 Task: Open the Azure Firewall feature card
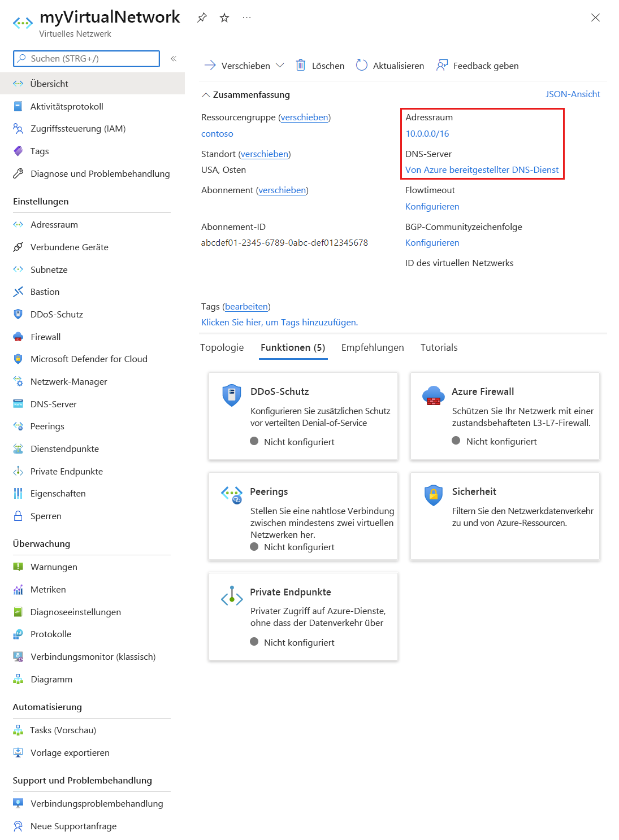click(505, 416)
